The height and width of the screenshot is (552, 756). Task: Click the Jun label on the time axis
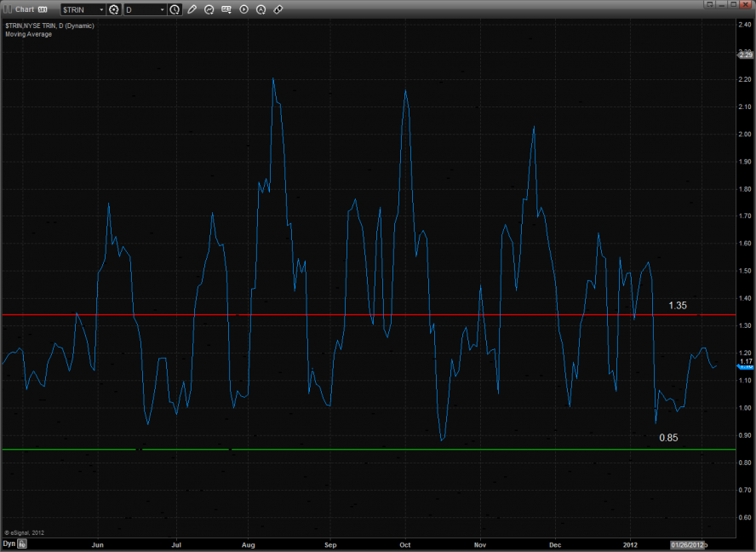coord(97,545)
